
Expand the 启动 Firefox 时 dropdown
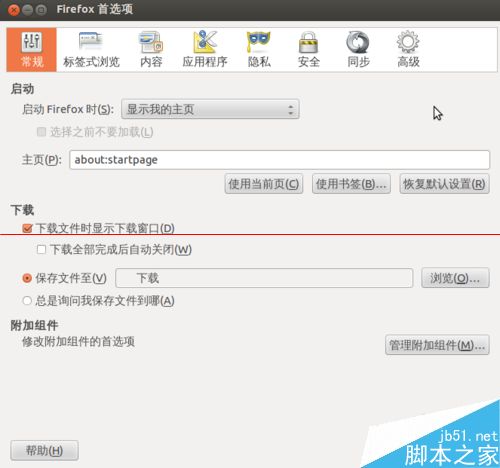210,109
